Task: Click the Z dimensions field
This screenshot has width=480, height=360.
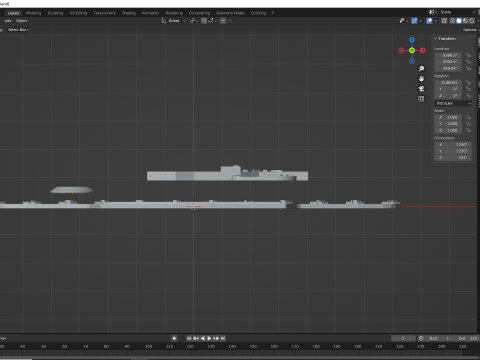Action: (453, 158)
